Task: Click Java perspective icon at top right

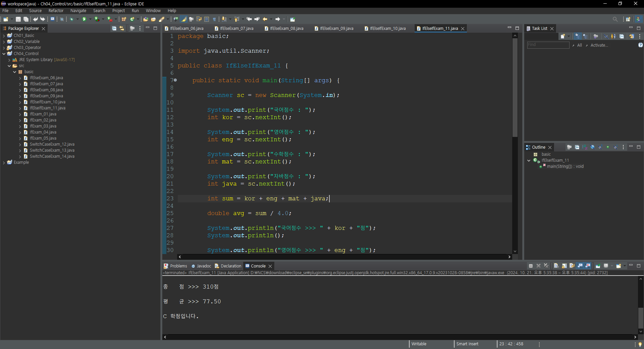Action: point(638,19)
